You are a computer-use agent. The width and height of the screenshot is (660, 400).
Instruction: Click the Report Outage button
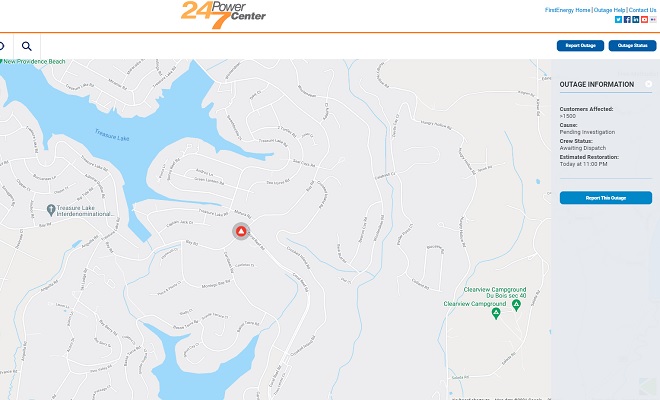[x=580, y=45]
